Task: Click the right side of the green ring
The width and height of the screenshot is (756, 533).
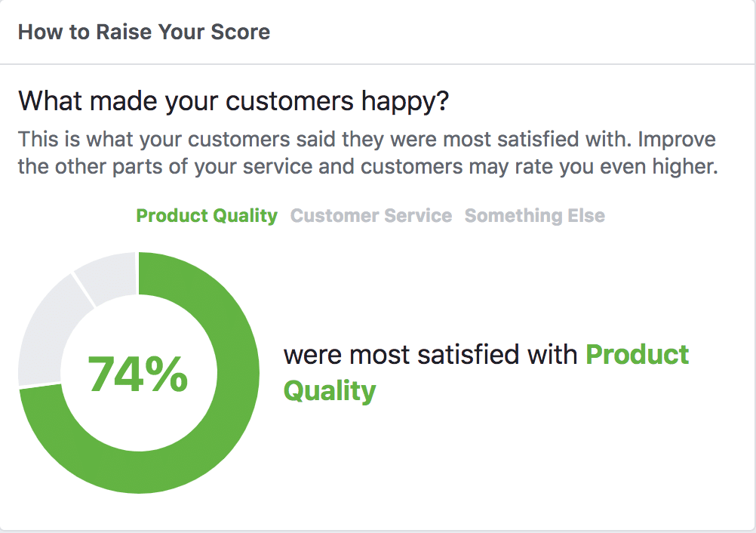Action: coord(238,372)
